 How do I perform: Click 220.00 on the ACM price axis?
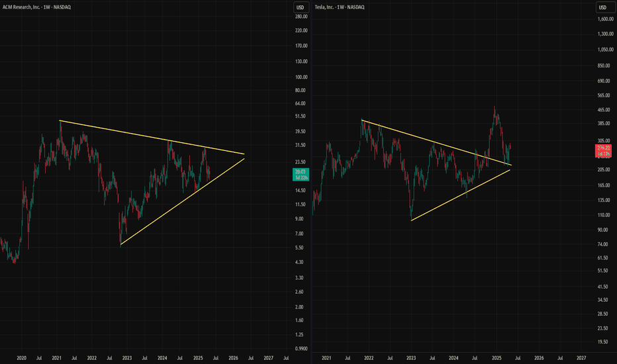301,30
